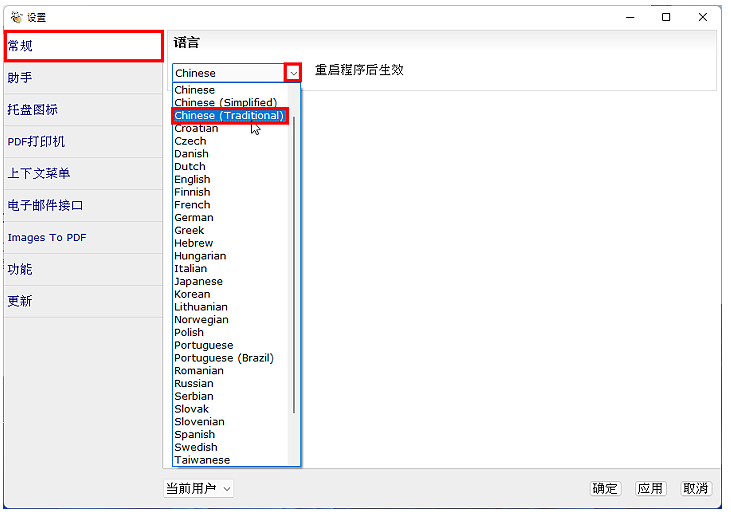Image resolution: width=731 pixels, height=519 pixels.
Task: Select Russian language
Action: coord(230,384)
